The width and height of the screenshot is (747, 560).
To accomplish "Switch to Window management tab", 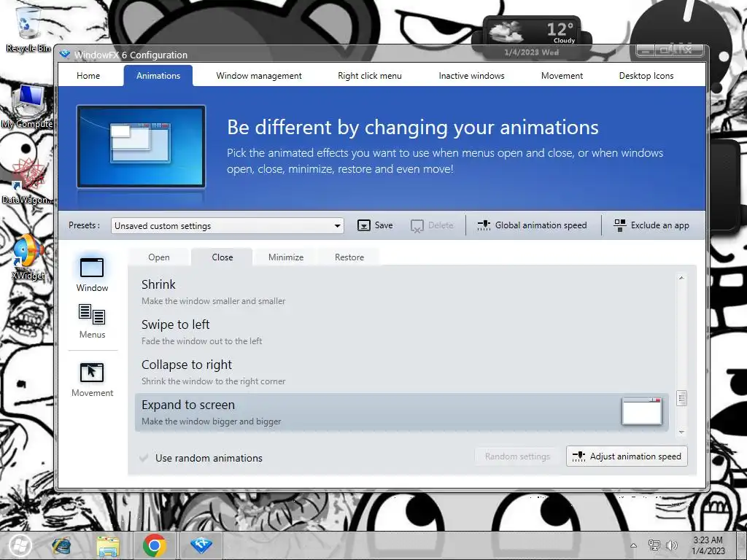I will pos(259,76).
